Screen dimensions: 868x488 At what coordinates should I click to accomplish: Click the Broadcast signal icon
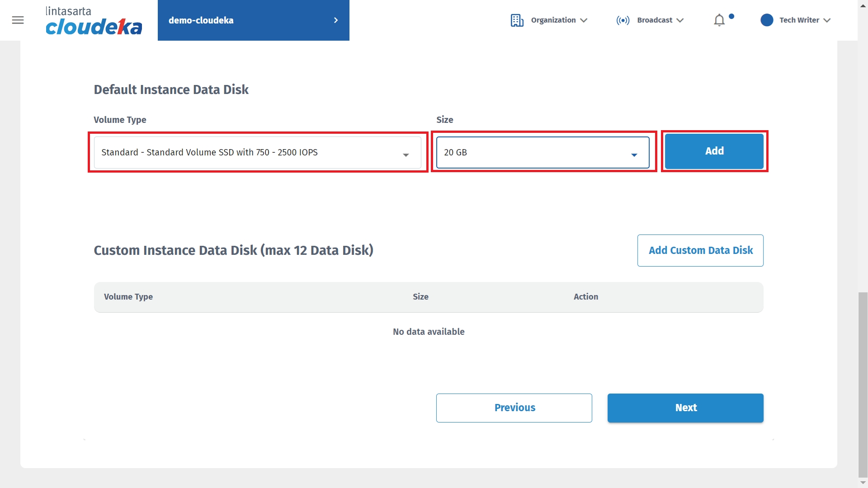[623, 20]
